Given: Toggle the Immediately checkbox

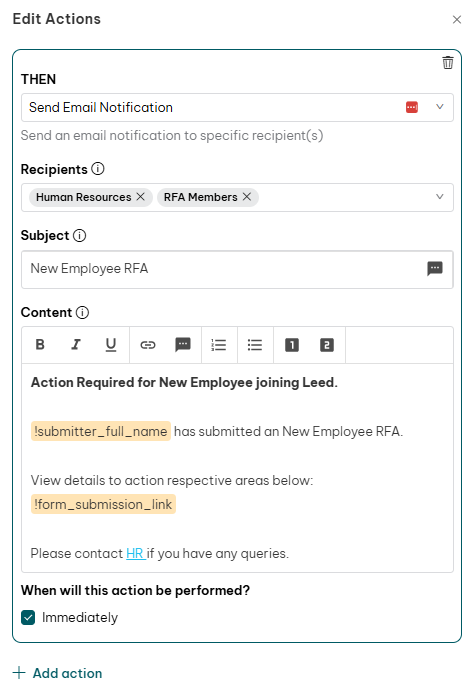Looking at the screenshot, I should [28, 617].
